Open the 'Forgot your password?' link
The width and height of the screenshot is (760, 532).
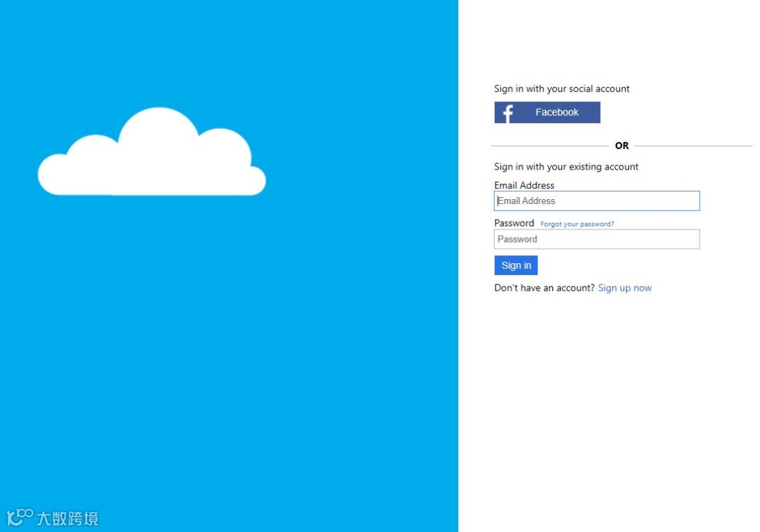click(x=577, y=224)
